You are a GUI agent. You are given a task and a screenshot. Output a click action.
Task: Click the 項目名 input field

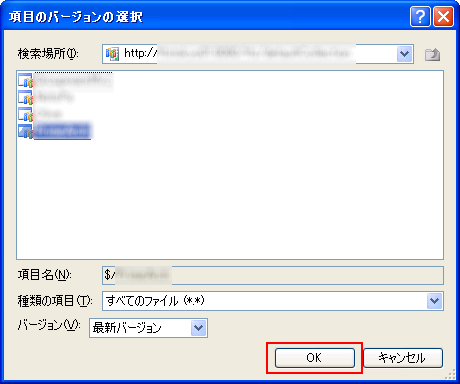[x=273, y=275]
